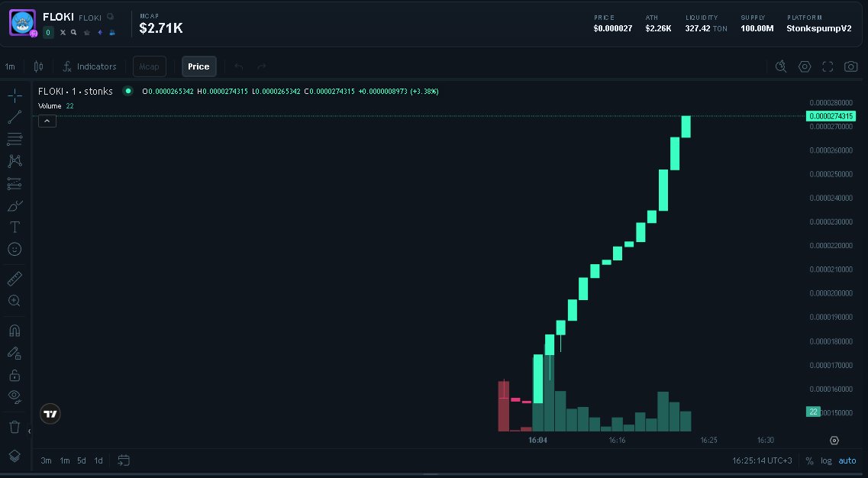868x478 pixels.
Task: Click the green 0 badge
Action: tap(48, 33)
